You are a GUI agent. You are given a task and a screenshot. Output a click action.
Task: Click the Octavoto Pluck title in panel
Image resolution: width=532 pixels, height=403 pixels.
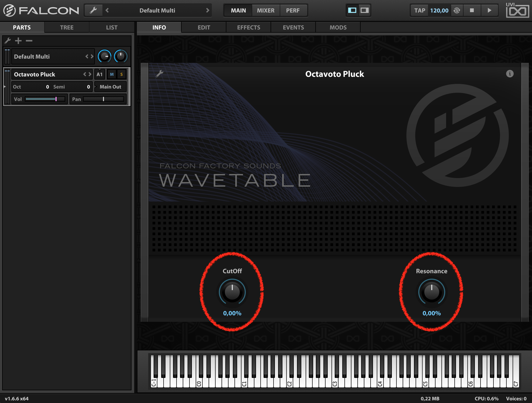coord(334,74)
